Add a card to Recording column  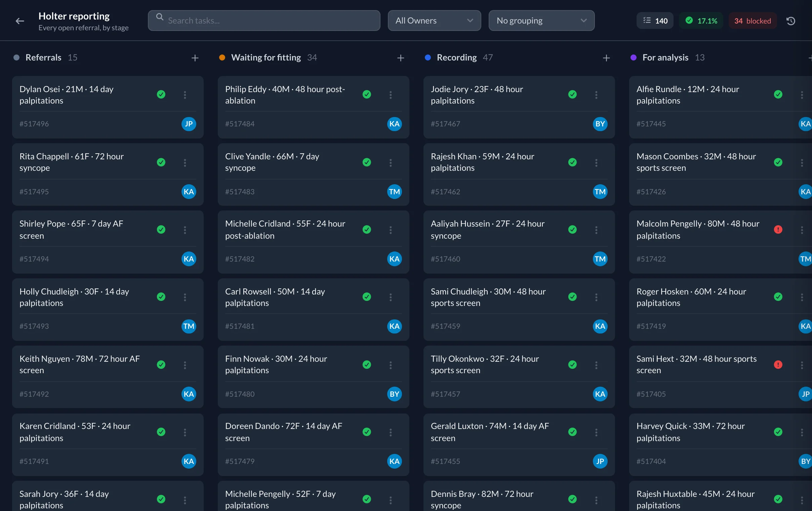coord(606,58)
